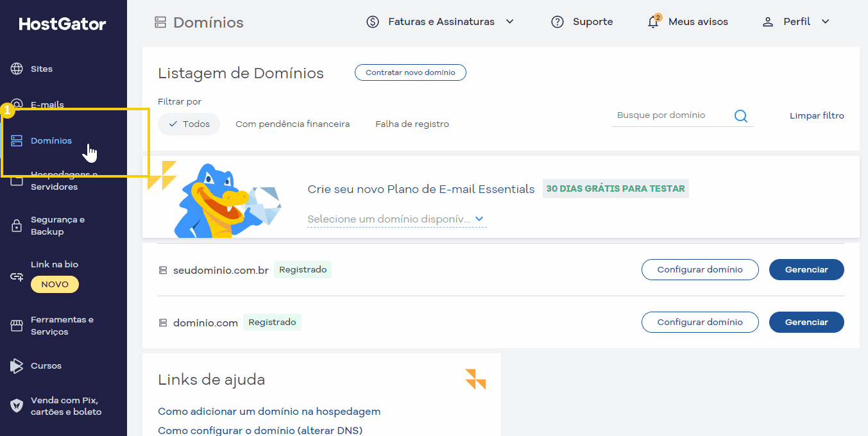Click the NOVO badge under Link na bio
The height and width of the screenshot is (436, 868).
pos(55,285)
